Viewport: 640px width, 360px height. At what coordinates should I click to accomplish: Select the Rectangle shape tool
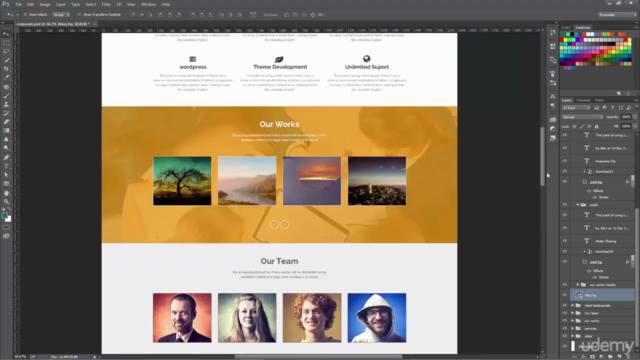[6, 184]
